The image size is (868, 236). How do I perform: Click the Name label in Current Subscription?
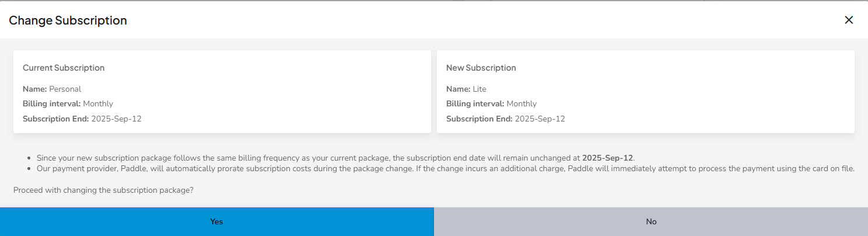[34, 89]
